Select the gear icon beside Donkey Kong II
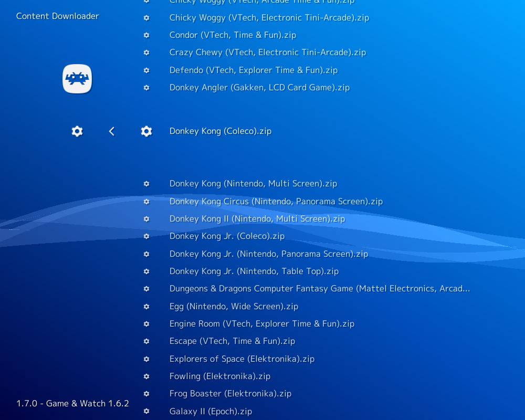Screen dimensions: 525x420 point(146,219)
